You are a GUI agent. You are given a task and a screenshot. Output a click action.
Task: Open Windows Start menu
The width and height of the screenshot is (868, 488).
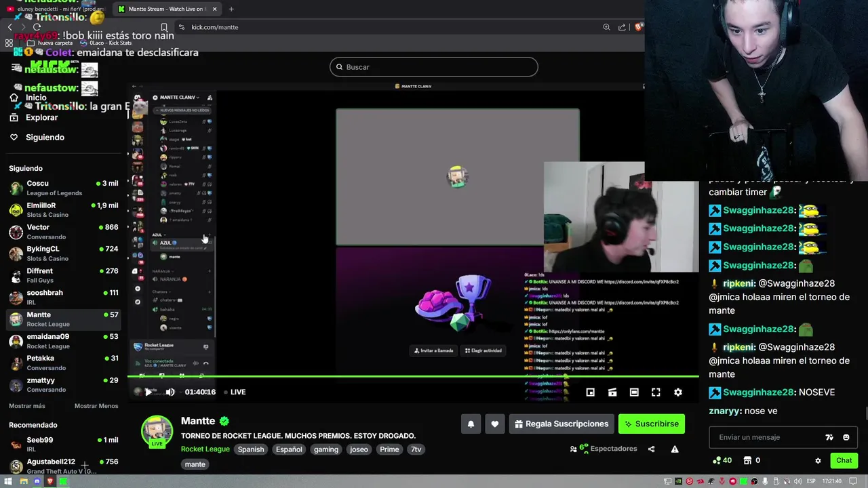(x=8, y=481)
